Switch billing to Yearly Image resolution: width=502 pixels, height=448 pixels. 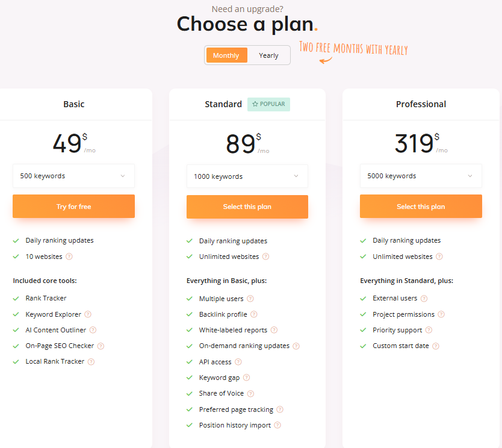(x=268, y=55)
